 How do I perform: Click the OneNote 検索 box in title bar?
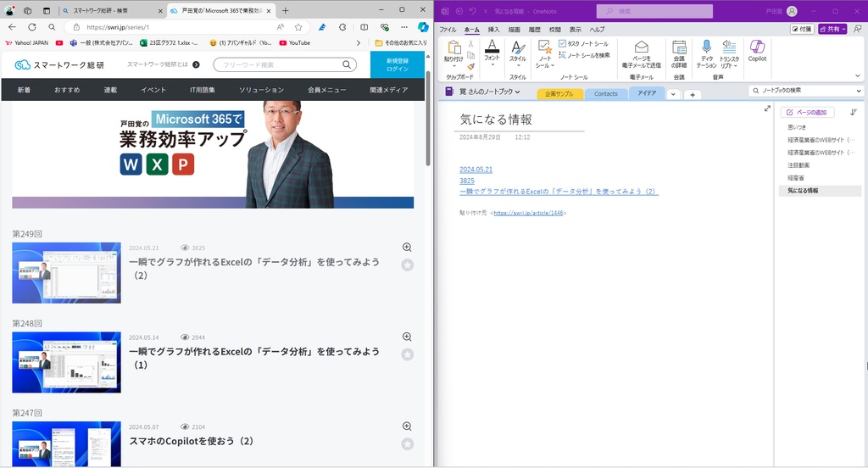pos(654,11)
